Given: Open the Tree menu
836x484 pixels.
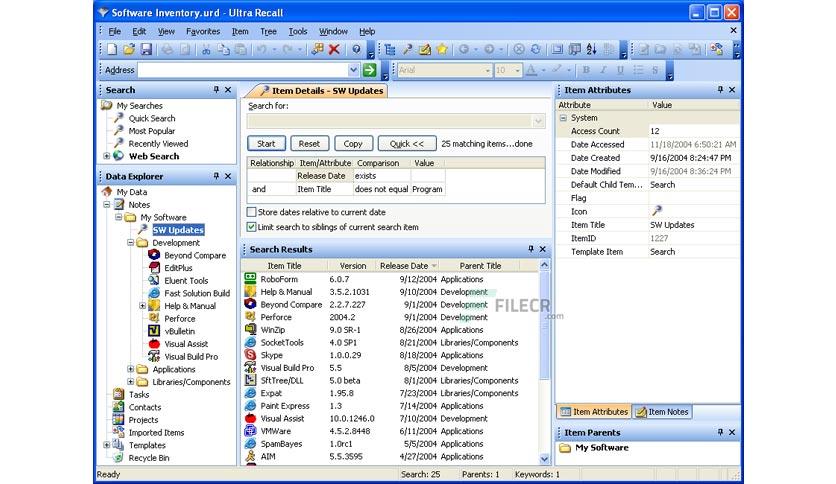Looking at the screenshot, I should (x=268, y=31).
